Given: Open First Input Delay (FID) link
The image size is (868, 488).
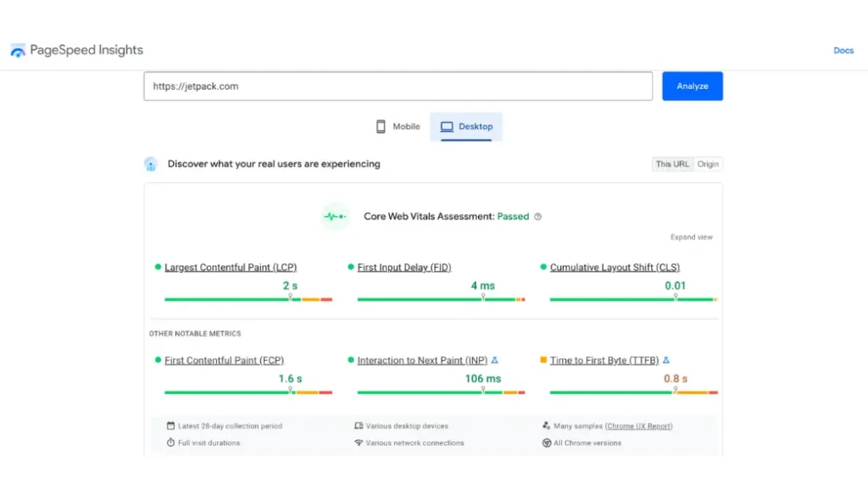Looking at the screenshot, I should point(404,267).
